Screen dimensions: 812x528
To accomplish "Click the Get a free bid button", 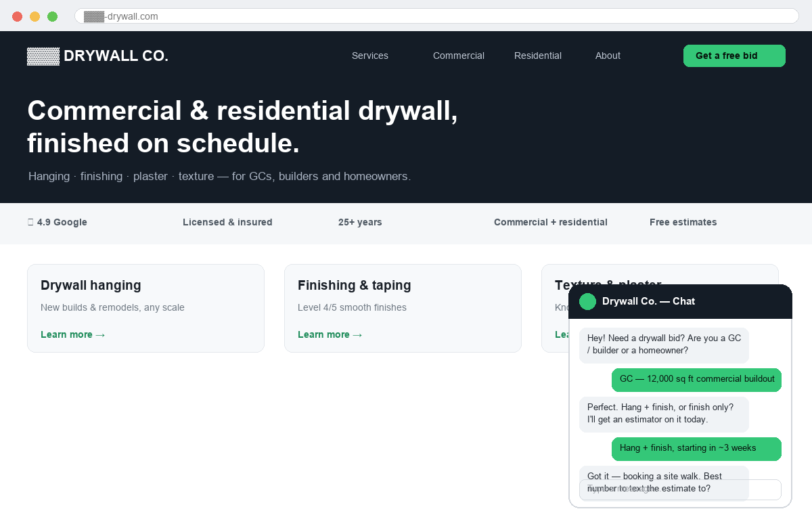I will (734, 56).
